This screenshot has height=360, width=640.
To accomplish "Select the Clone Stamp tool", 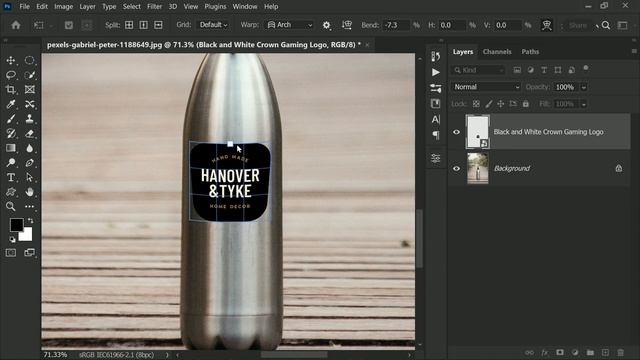I will point(29,119).
